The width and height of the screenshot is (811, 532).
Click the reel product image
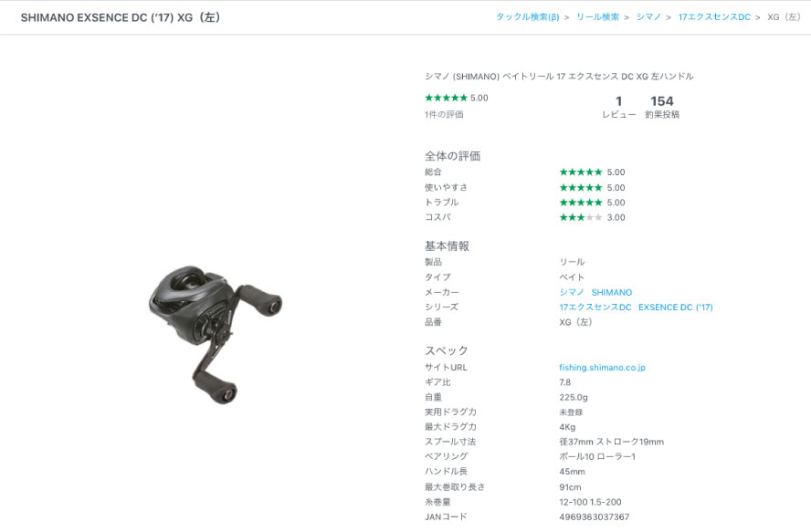216,335
